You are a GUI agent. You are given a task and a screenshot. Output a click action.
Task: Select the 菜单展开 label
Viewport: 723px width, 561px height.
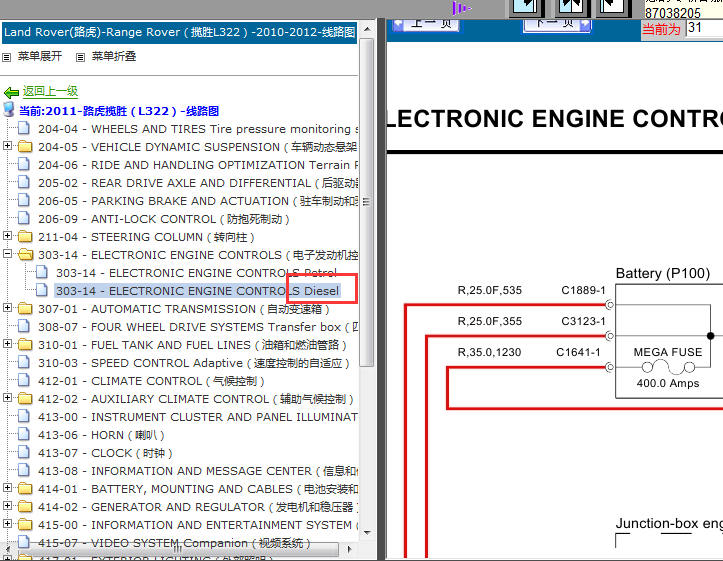click(40, 56)
